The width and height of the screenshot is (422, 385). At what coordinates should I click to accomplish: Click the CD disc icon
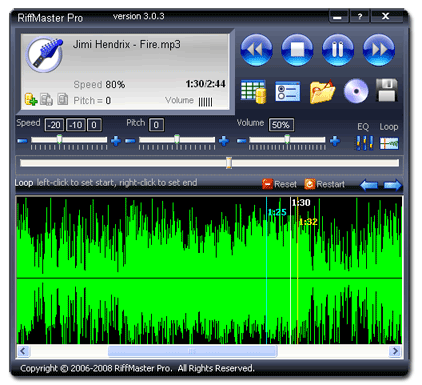(356, 91)
